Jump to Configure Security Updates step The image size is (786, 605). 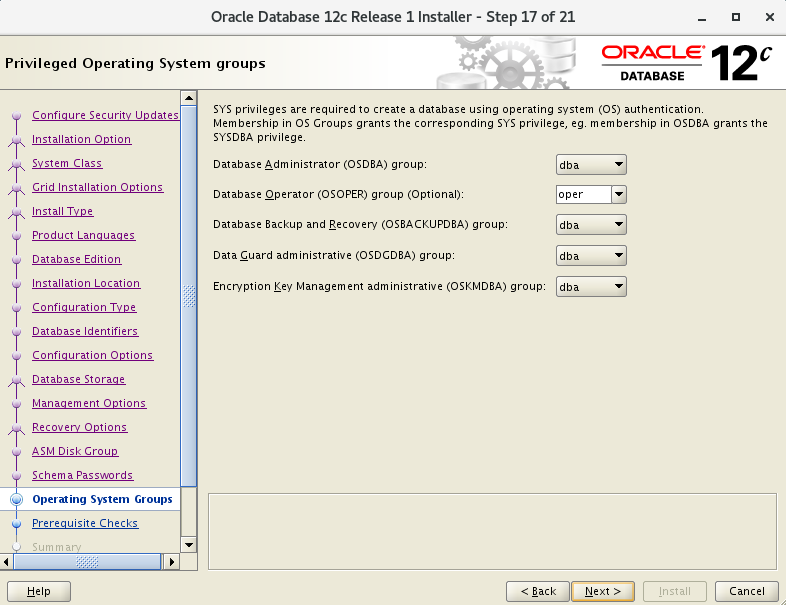coord(105,115)
